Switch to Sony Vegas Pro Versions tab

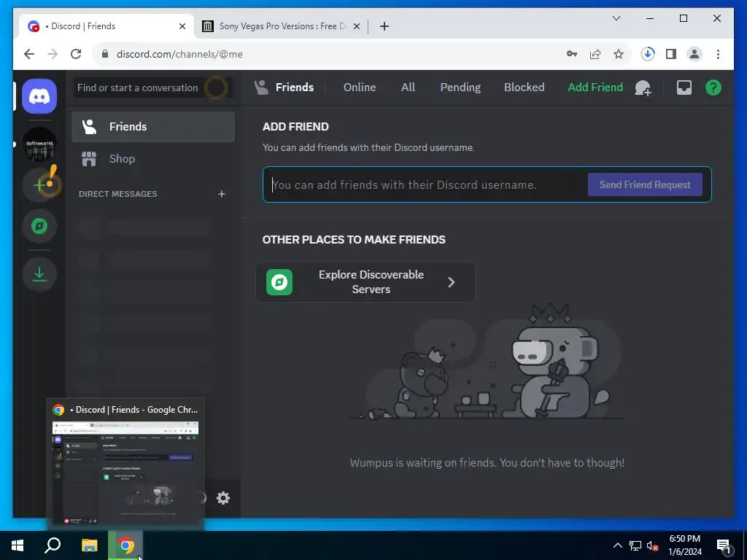point(281,26)
